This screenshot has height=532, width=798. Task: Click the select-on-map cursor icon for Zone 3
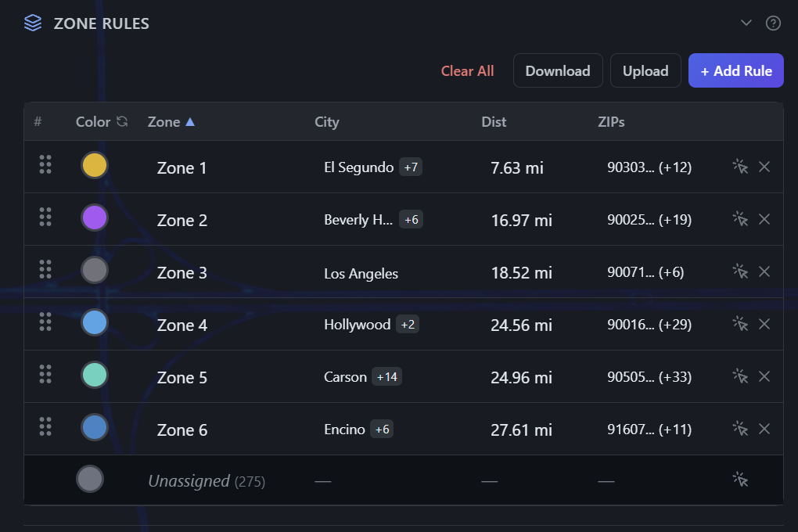pos(740,271)
